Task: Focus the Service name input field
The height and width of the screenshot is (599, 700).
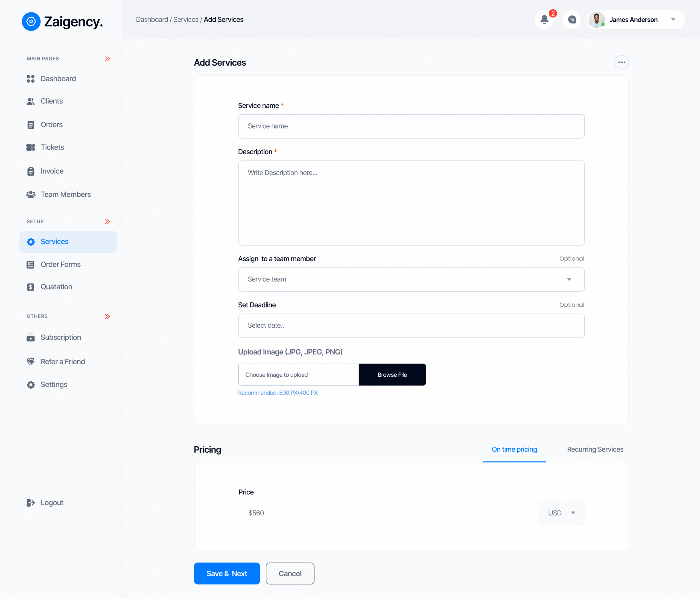Action: (x=411, y=126)
